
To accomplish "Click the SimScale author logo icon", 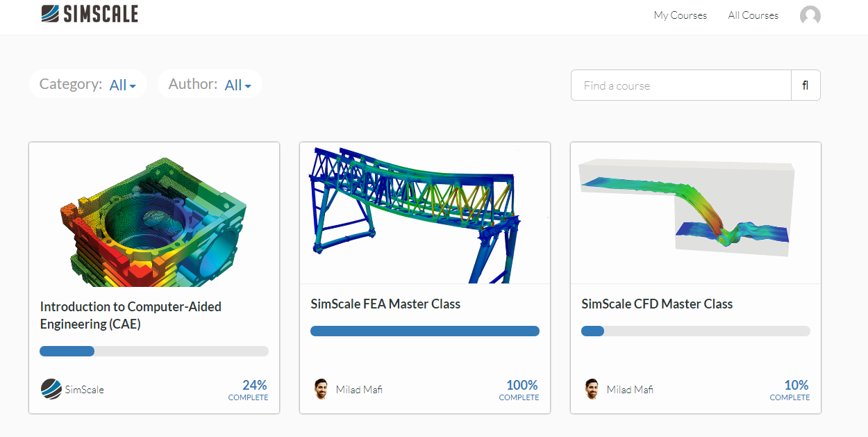I will (x=51, y=389).
